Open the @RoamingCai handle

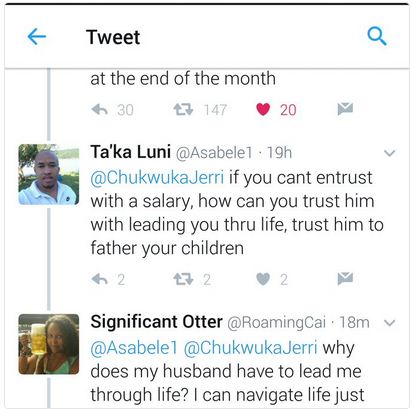277,322
